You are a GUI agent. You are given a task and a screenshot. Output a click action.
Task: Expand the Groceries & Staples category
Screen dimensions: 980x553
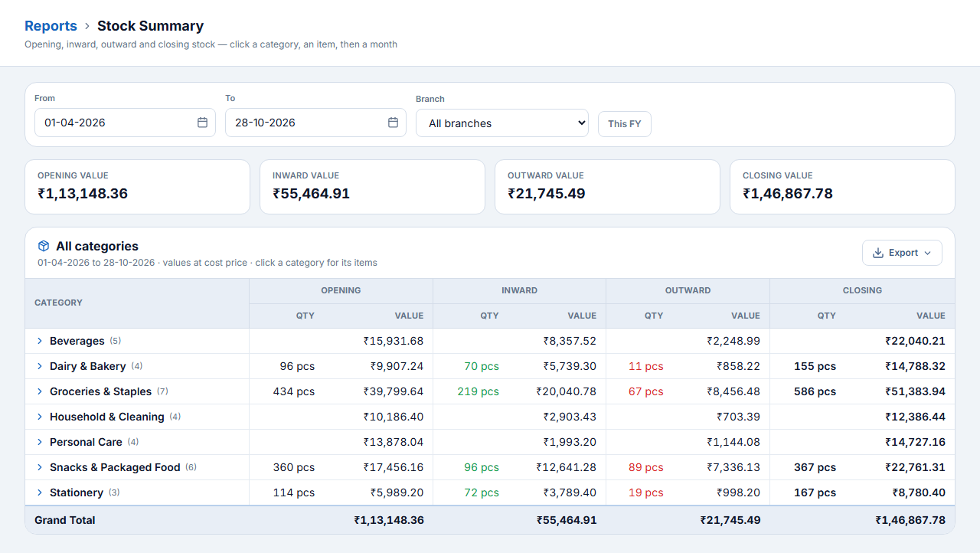pos(40,391)
